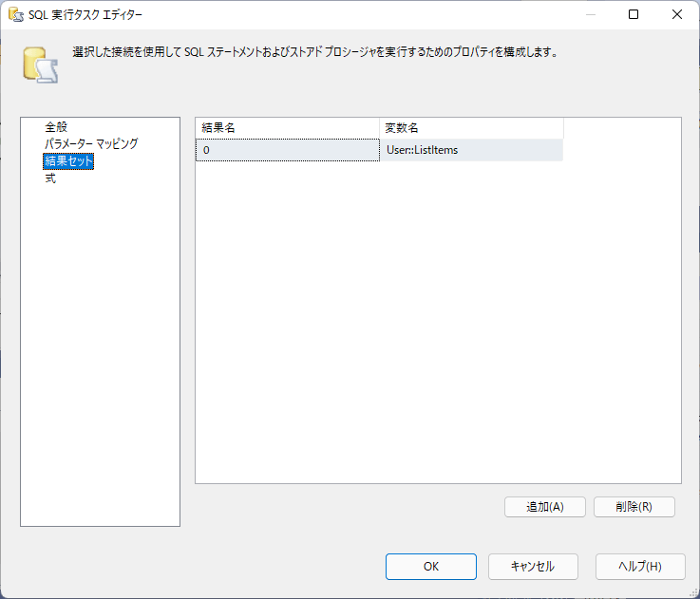Screen dimensions: 700x599
Task: Click the 削除(R) button
Action: pos(634,507)
